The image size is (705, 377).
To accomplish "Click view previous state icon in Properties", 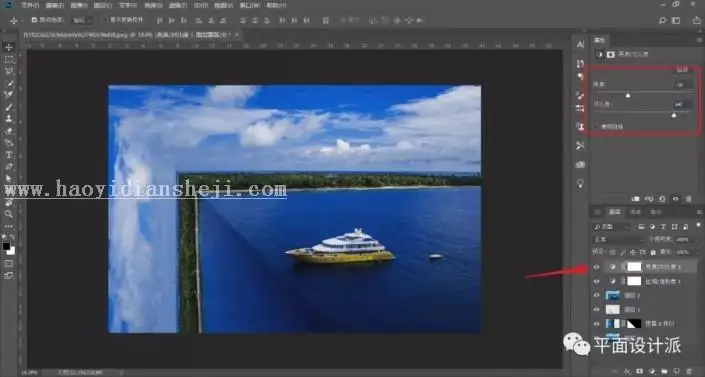I will (649, 198).
